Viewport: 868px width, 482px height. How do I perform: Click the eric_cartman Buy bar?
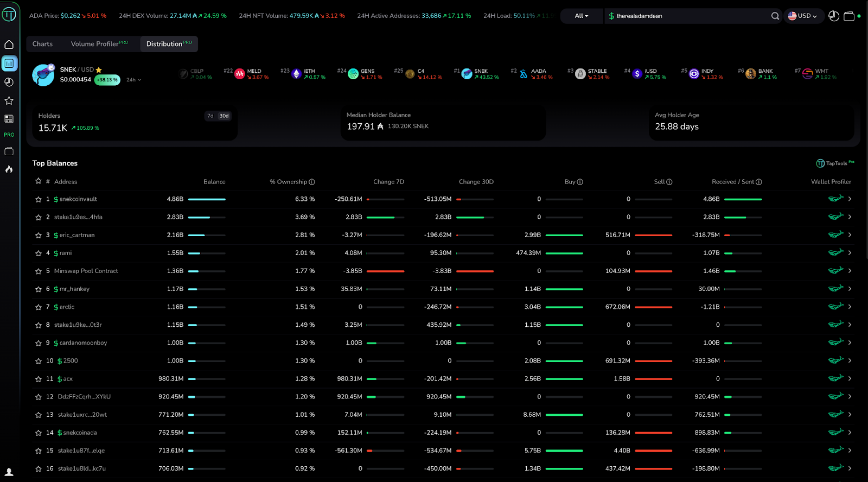[564, 235]
